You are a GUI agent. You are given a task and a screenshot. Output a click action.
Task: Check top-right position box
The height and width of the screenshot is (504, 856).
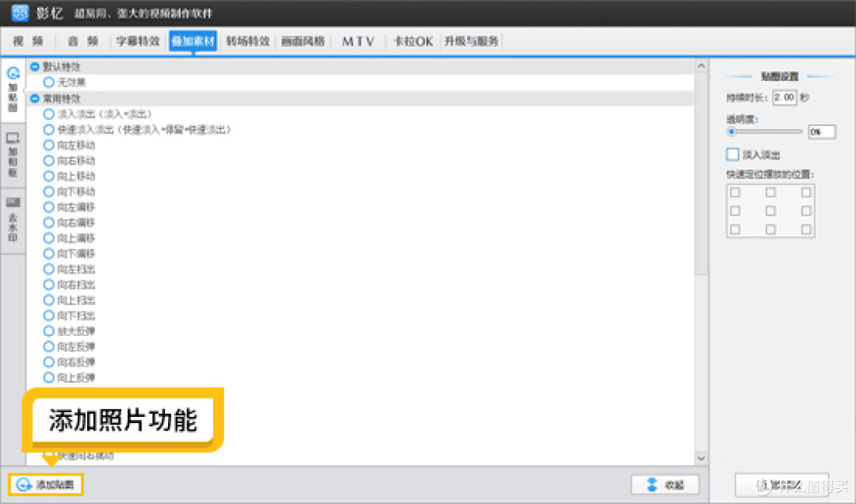(x=806, y=193)
